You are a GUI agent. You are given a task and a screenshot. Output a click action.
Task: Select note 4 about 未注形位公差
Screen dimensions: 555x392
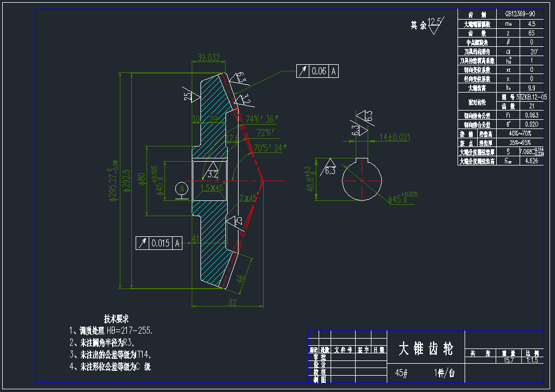[x=110, y=366]
